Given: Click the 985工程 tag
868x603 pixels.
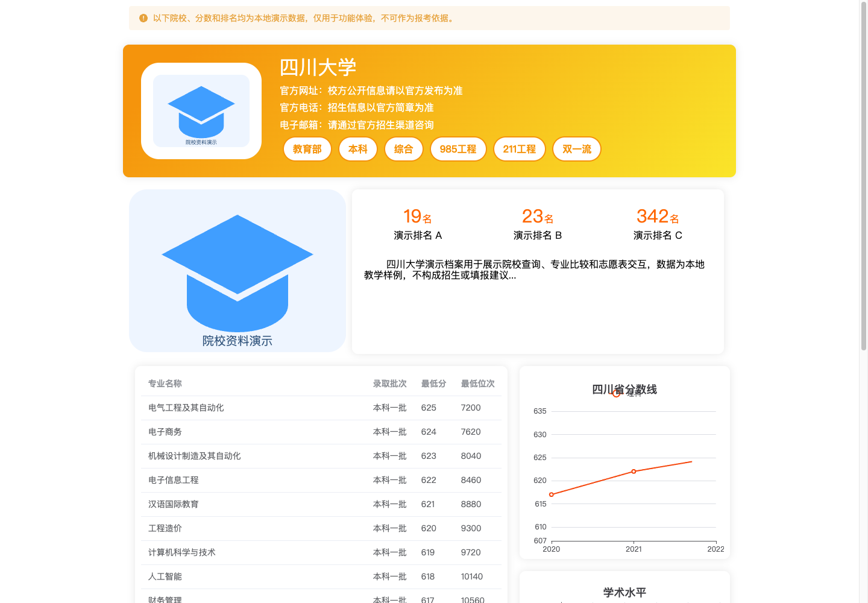Looking at the screenshot, I should coord(458,149).
